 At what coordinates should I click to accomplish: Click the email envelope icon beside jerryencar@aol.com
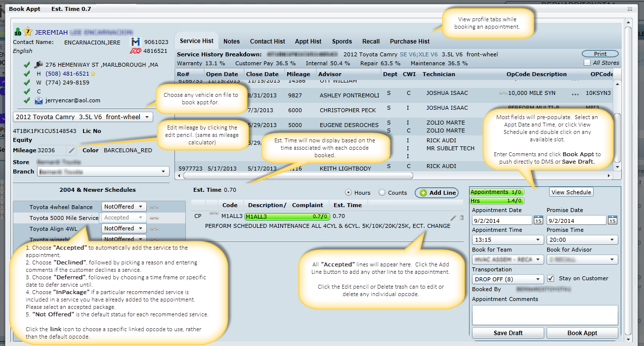pos(39,100)
